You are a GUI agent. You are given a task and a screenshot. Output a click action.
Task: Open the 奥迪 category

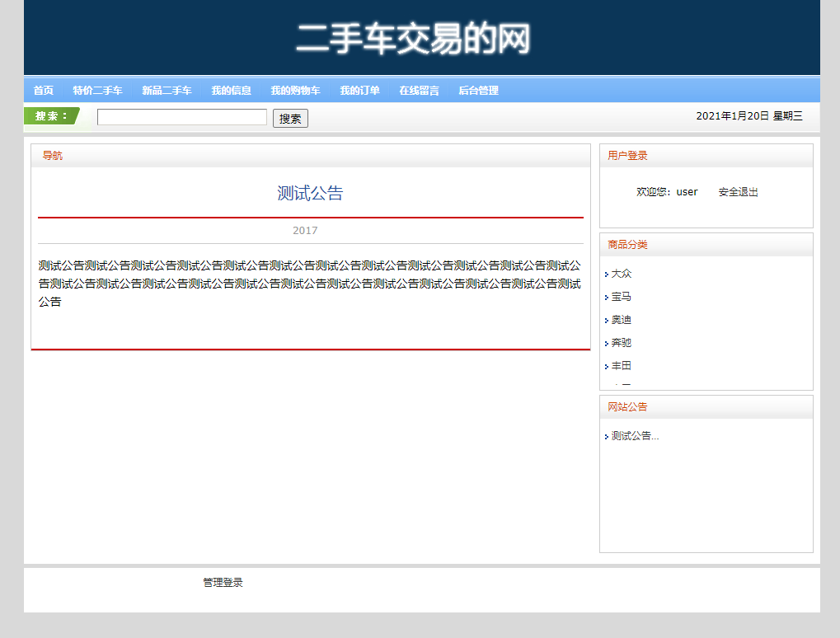622,320
